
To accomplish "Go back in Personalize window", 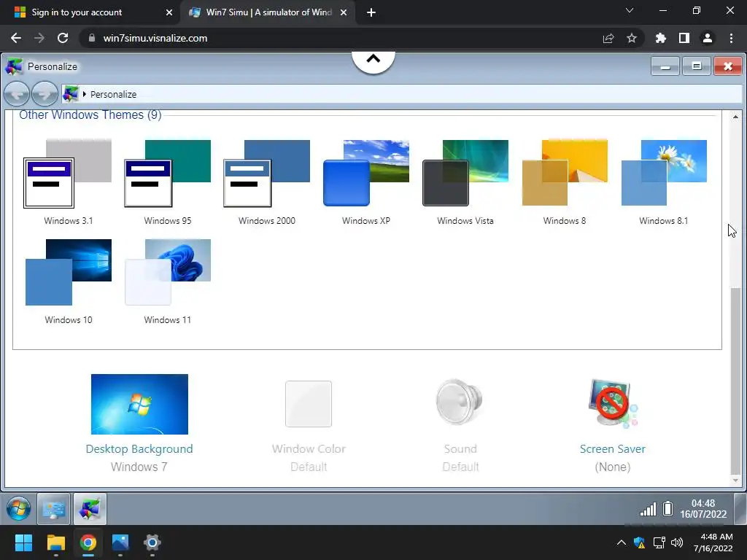I will [17, 94].
